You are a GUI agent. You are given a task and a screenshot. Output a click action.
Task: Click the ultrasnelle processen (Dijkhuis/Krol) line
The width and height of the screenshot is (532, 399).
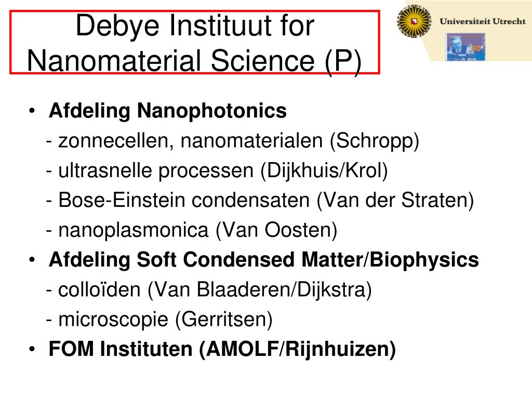tap(217, 170)
